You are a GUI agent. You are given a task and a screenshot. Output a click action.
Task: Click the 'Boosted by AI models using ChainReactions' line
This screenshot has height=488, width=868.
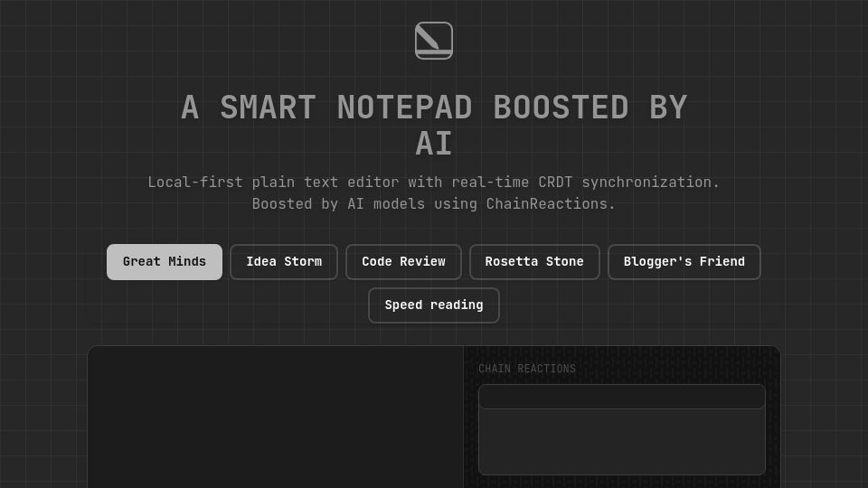pos(433,203)
